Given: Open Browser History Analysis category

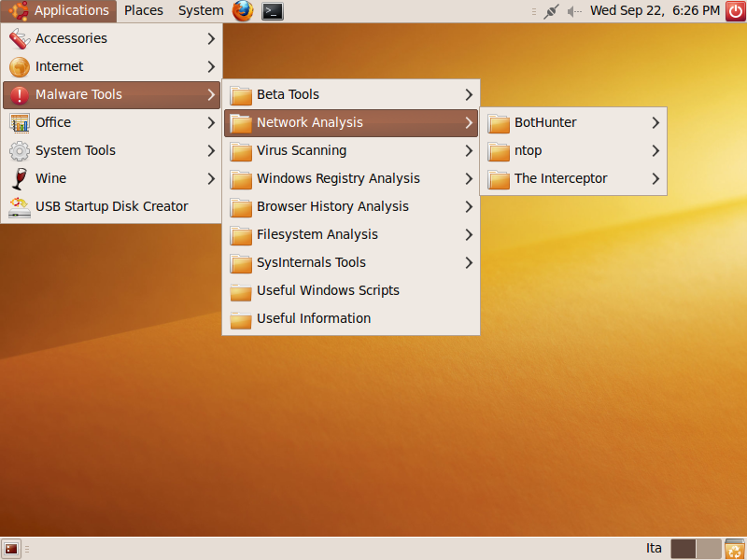Looking at the screenshot, I should (x=351, y=207).
